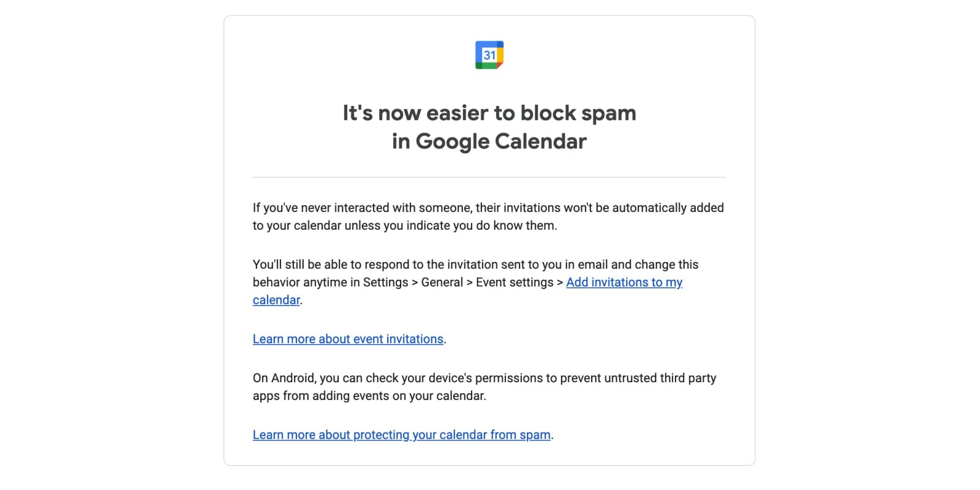
Task: Click "apps from adding events on your calendar" text
Action: pyautogui.click(x=369, y=396)
